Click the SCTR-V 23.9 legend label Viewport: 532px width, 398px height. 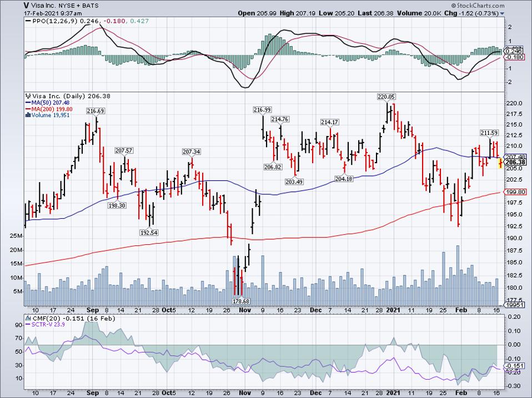[48, 325]
